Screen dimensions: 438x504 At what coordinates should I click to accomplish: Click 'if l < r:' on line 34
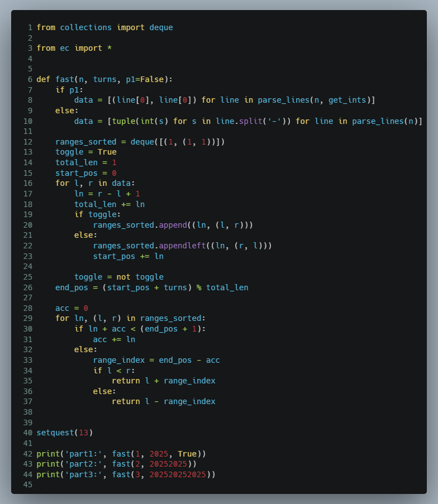click(114, 371)
